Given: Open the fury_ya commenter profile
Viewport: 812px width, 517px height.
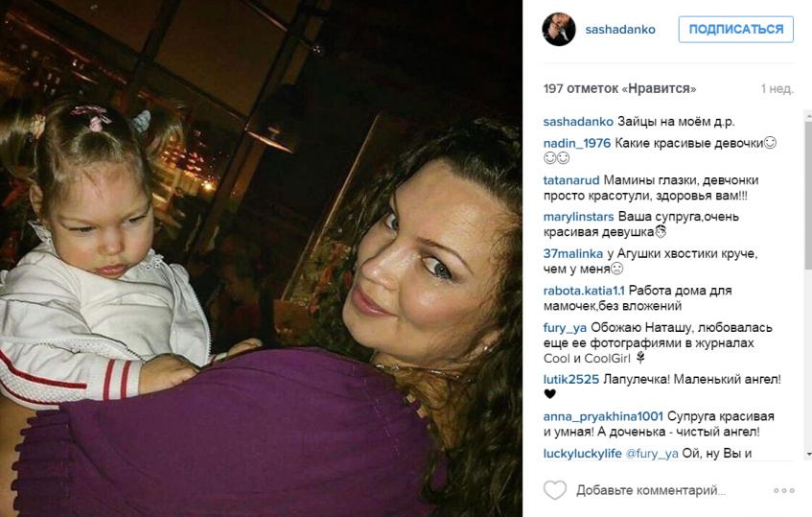Looking at the screenshot, I should pyautogui.click(x=565, y=327).
